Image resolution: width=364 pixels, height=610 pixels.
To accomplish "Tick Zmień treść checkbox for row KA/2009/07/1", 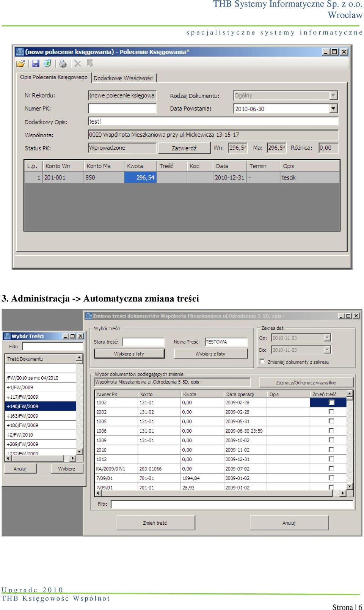I will click(x=331, y=469).
